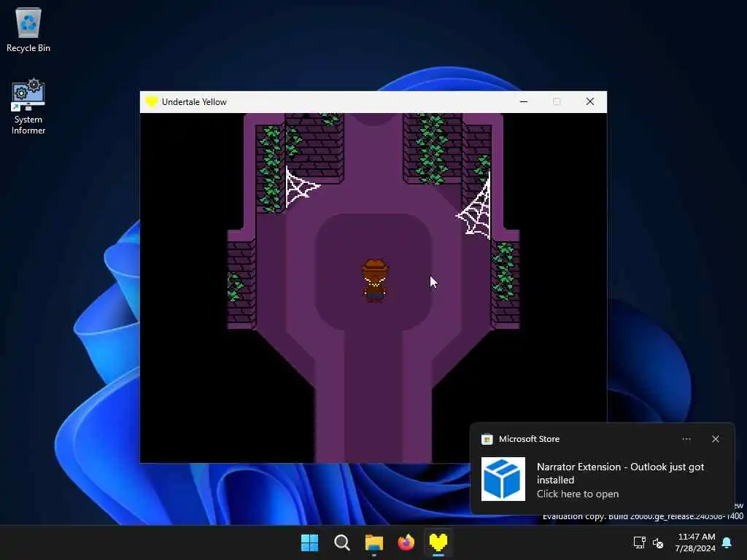Open taskbar Search
The width and height of the screenshot is (747, 560).
341,542
